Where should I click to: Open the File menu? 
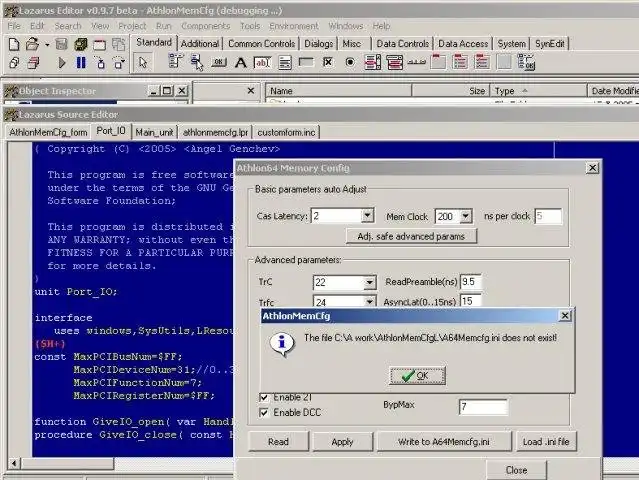click(x=14, y=26)
